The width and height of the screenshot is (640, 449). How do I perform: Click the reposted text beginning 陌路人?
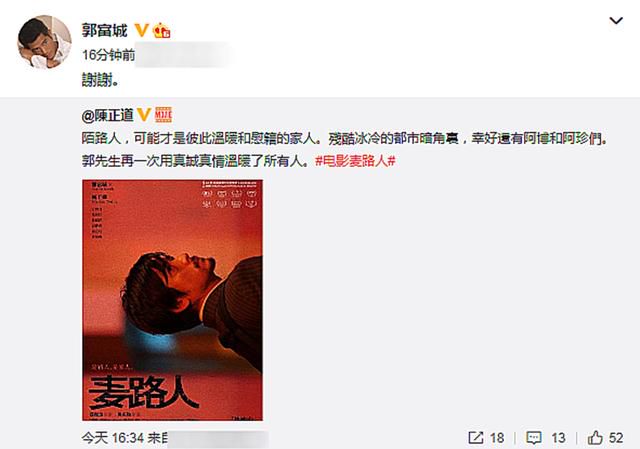pyautogui.click(x=345, y=150)
